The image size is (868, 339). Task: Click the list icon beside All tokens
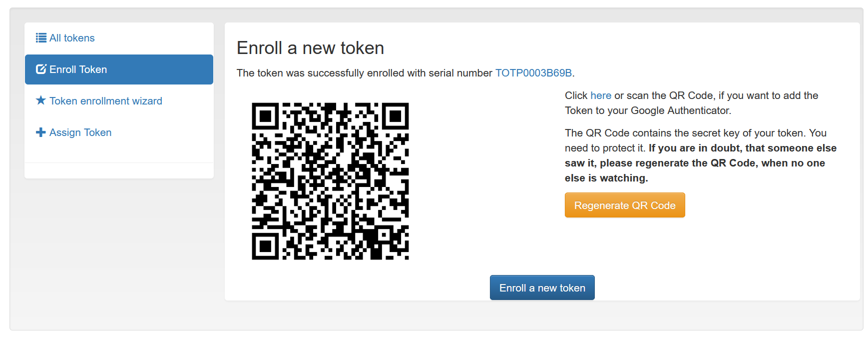[x=40, y=37]
